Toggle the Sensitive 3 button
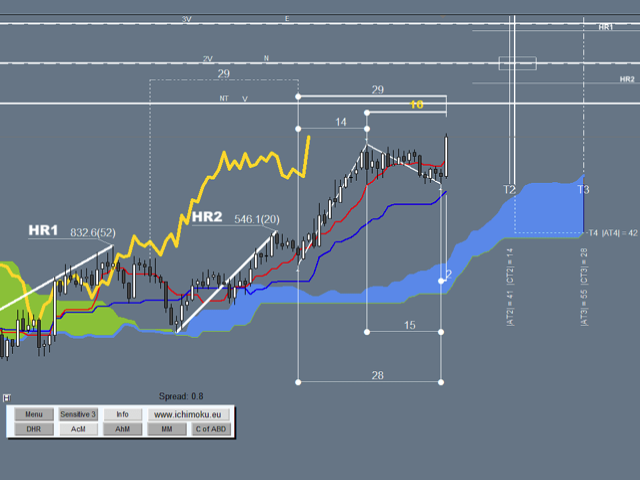Viewport: 640px width, 480px height. 78,414
